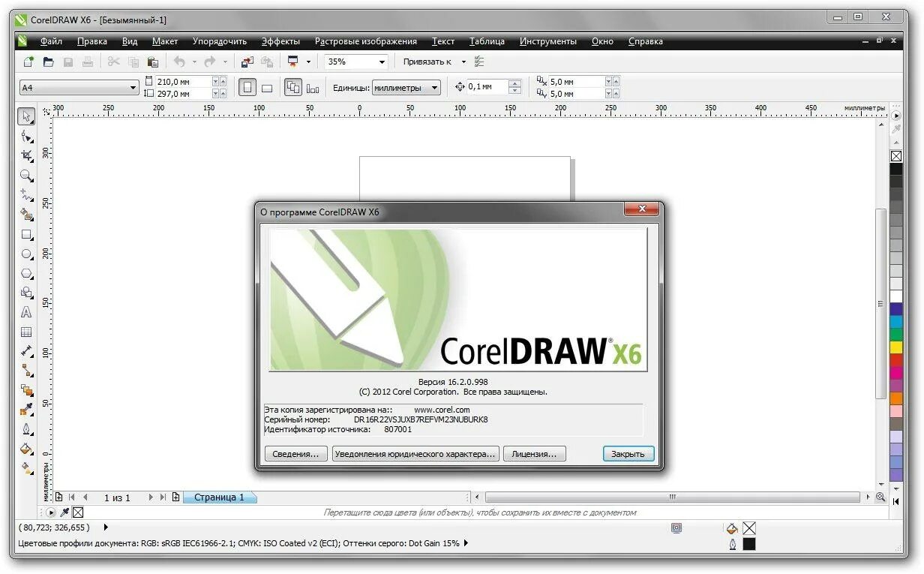Select the Blend effects tool
Viewport: 924px width, 574px height.
pyautogui.click(x=27, y=390)
